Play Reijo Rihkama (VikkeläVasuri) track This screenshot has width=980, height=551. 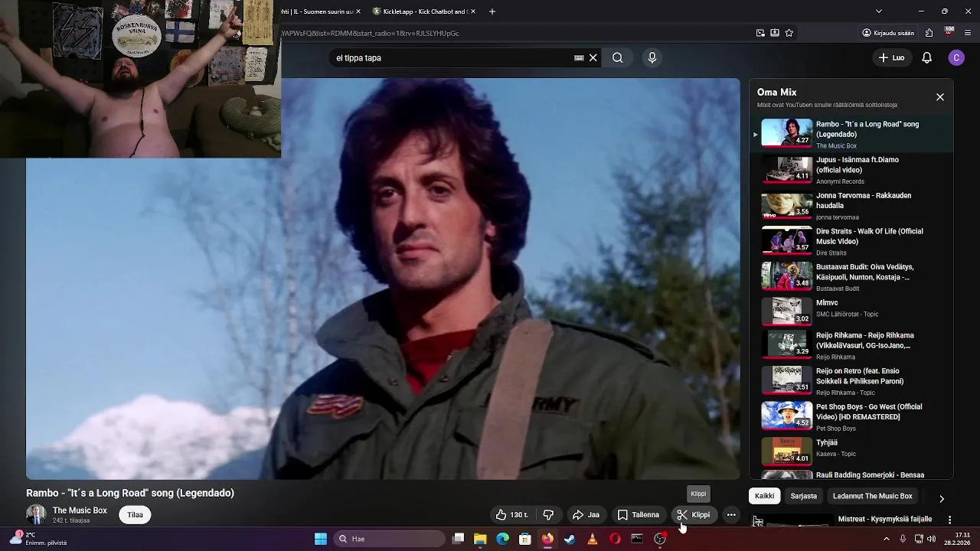[851, 345]
